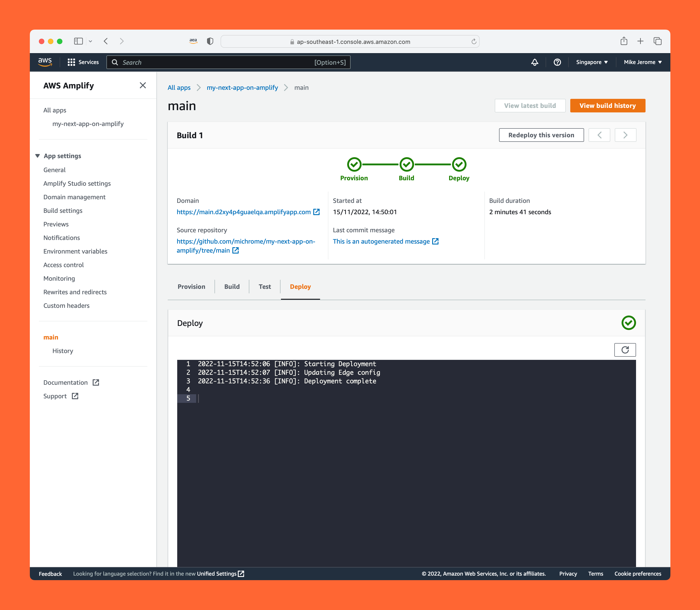Switch to the Build log tab

(x=232, y=287)
